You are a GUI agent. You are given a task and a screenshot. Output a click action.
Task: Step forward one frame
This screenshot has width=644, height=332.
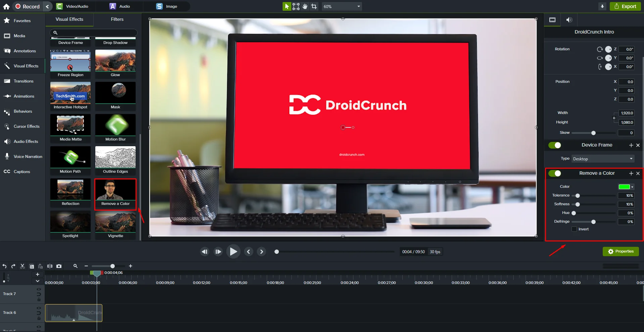(x=218, y=252)
